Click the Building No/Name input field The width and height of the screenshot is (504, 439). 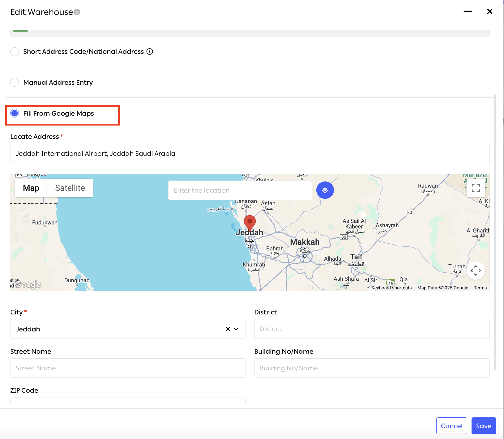(372, 368)
